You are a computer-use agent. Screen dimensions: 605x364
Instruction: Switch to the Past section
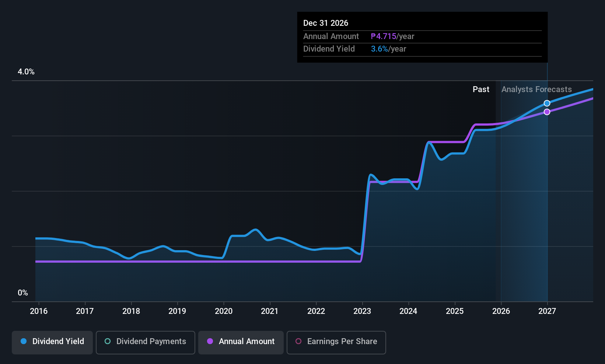click(481, 89)
